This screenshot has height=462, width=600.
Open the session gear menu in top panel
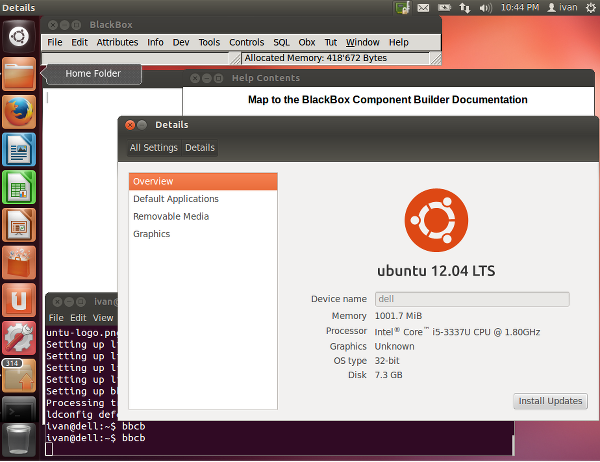pyautogui.click(x=590, y=8)
